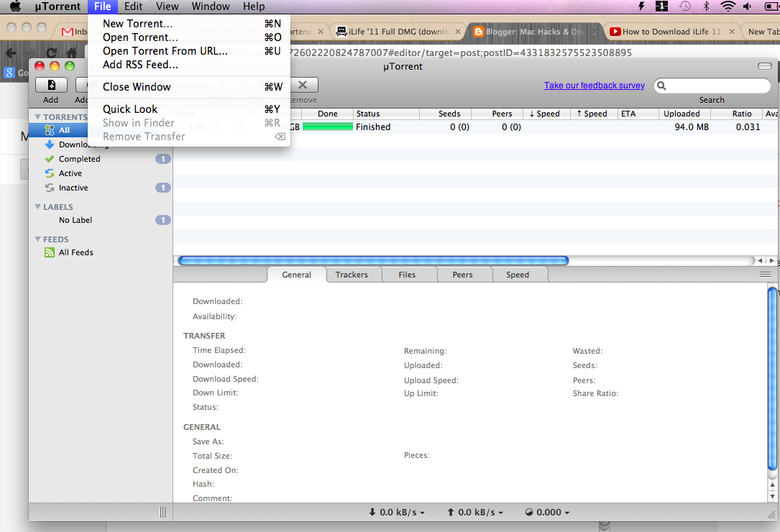Close the How to Download iLife tab
This screenshot has height=532, width=780.
pos(732,32)
